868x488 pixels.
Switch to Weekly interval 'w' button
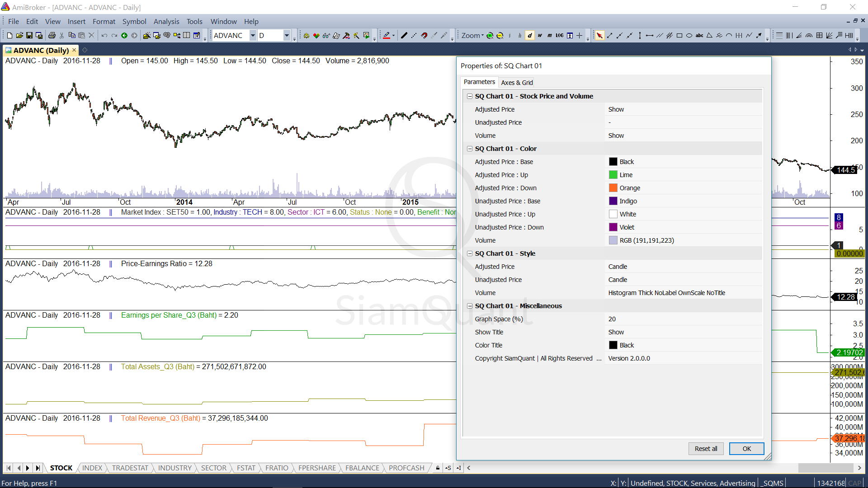[540, 35]
